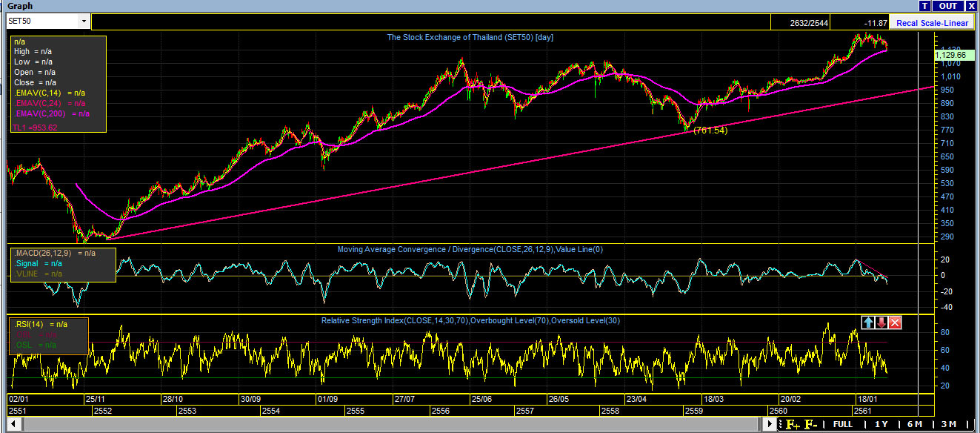Click Recal Scale-Linear button

click(932, 23)
